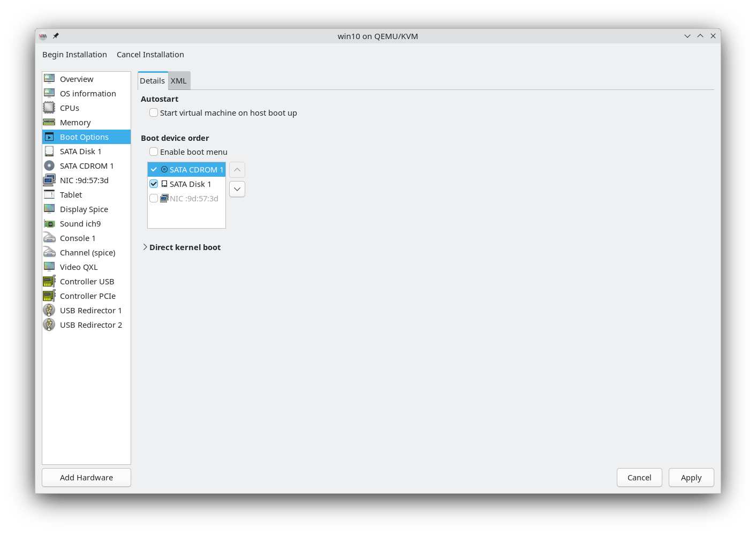Switch to the XML tab
Screen dimensions: 756x535
point(179,81)
